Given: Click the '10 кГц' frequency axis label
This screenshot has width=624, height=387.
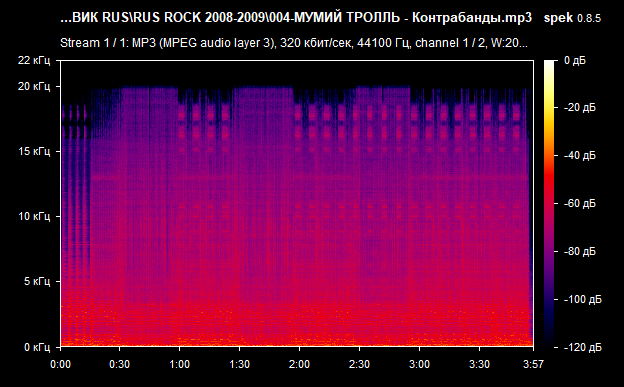Looking at the screenshot, I should tap(34, 217).
